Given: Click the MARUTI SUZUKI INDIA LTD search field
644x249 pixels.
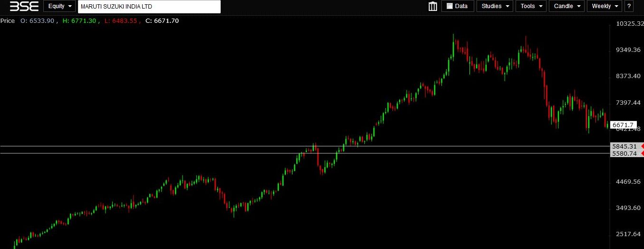Looking at the screenshot, I should click(149, 7).
